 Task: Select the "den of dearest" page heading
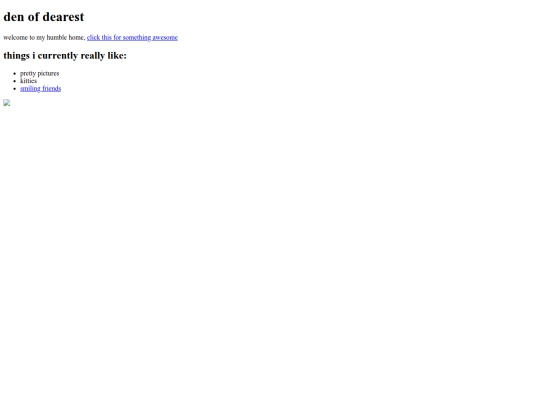point(44,17)
